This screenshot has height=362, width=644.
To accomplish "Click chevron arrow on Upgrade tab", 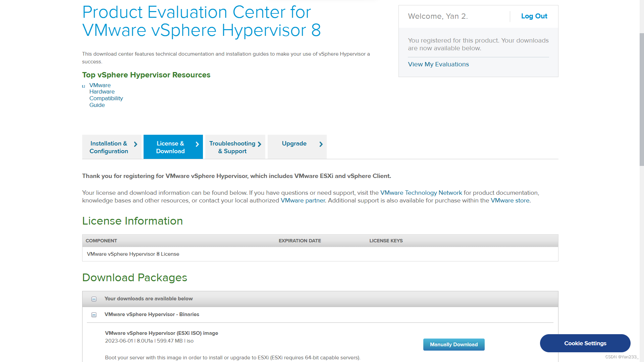I will pyautogui.click(x=321, y=144).
